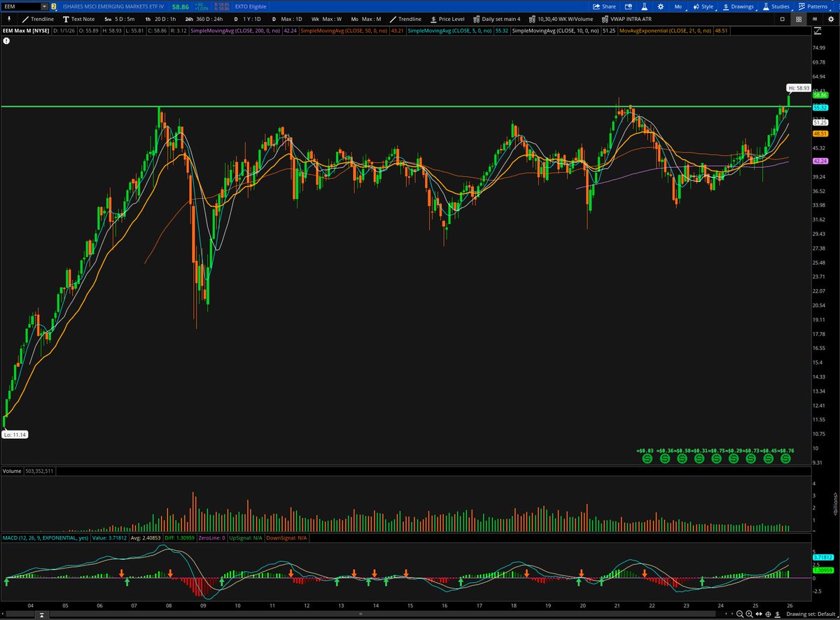Screen dimensions: 840x620
Task: Click the MACD (12, 26, 9, EXPONENTIAL, yes) label
Action: pyautogui.click(x=45, y=537)
